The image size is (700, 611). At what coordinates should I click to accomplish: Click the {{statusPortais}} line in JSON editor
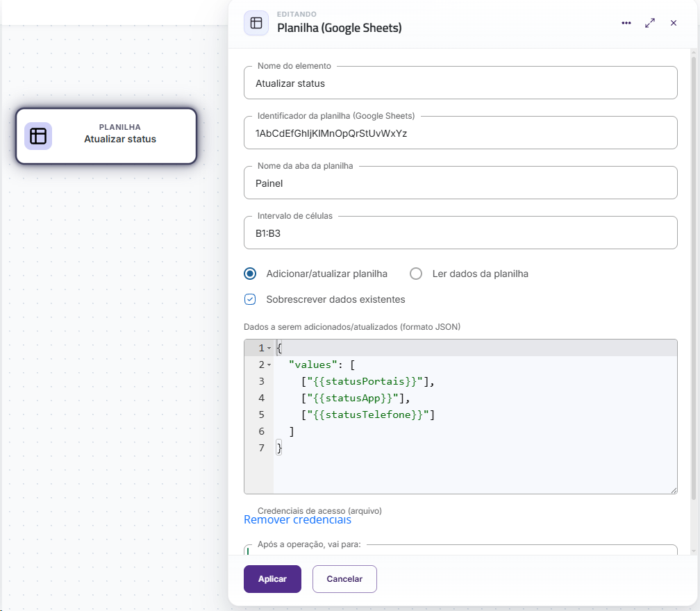pyautogui.click(x=368, y=382)
